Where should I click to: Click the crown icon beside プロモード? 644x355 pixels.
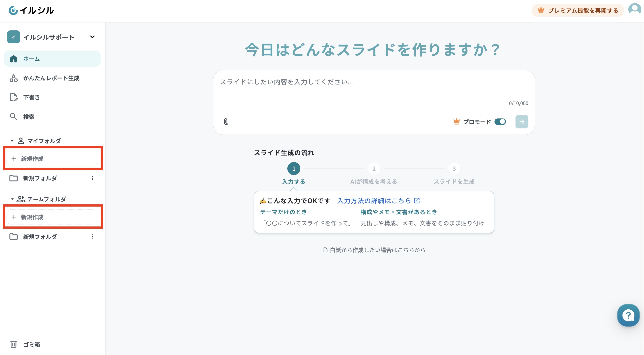(457, 122)
